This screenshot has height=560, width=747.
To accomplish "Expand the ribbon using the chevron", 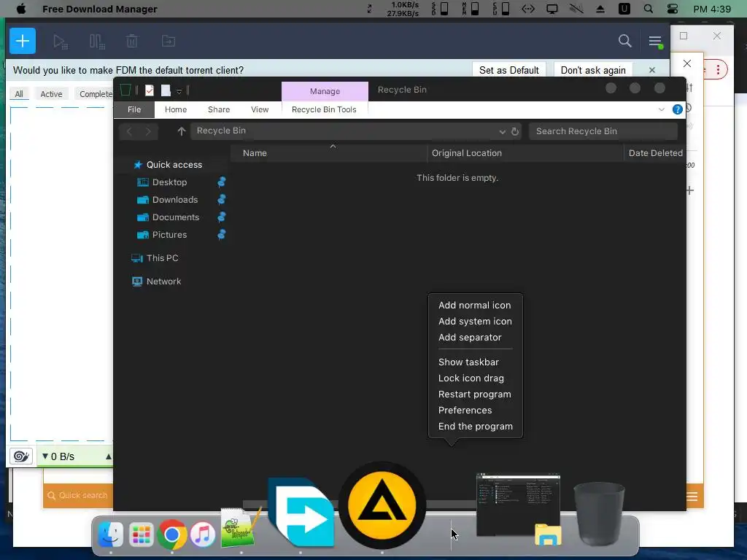I will click(x=661, y=109).
